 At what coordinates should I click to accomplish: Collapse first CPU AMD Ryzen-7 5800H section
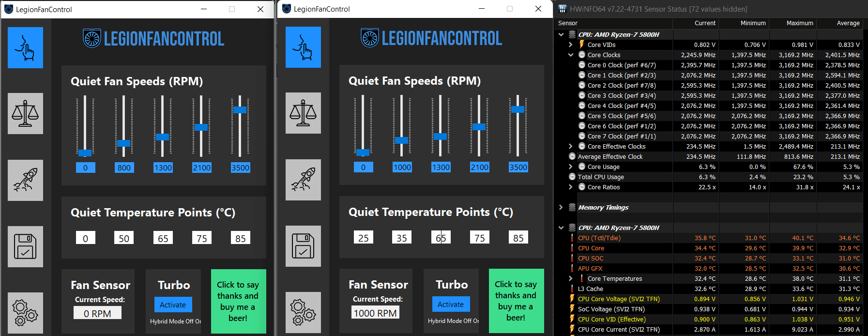561,34
